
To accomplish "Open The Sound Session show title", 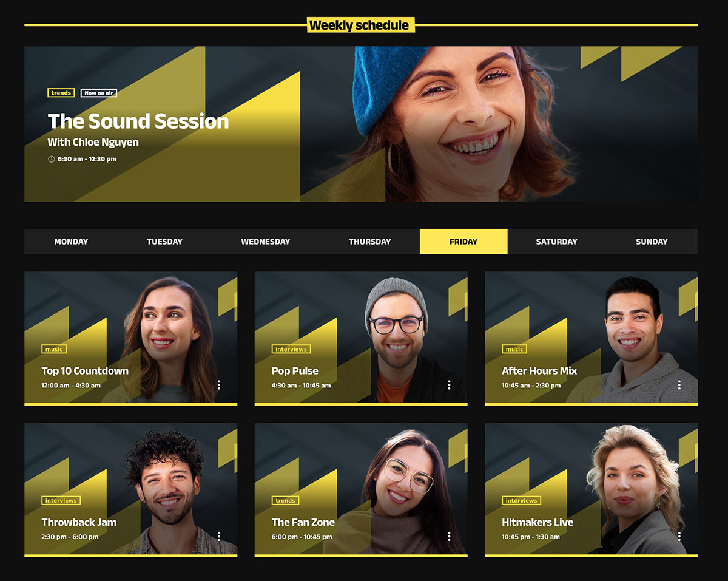I will [x=138, y=121].
